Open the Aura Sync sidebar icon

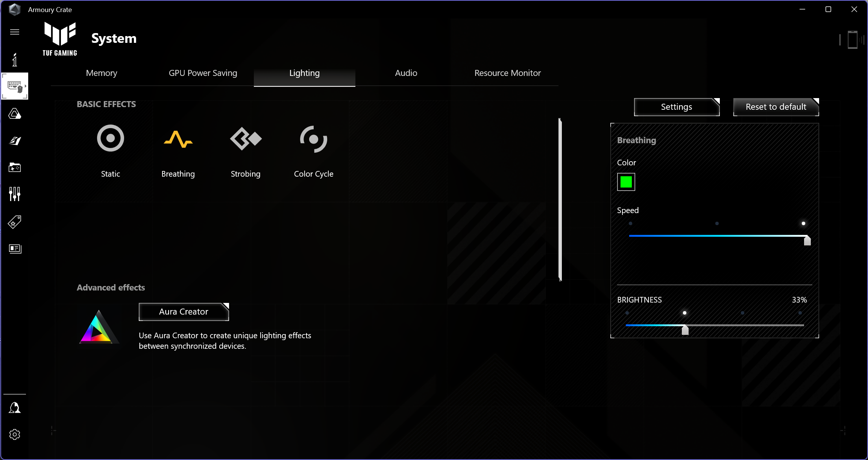pyautogui.click(x=15, y=114)
